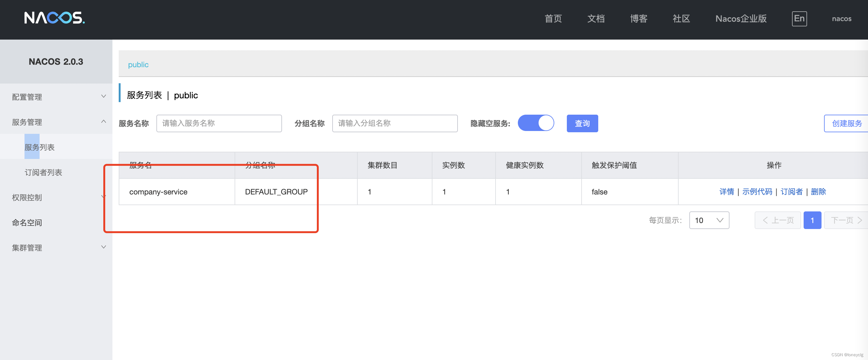Open 文档 in the top navigation

596,19
